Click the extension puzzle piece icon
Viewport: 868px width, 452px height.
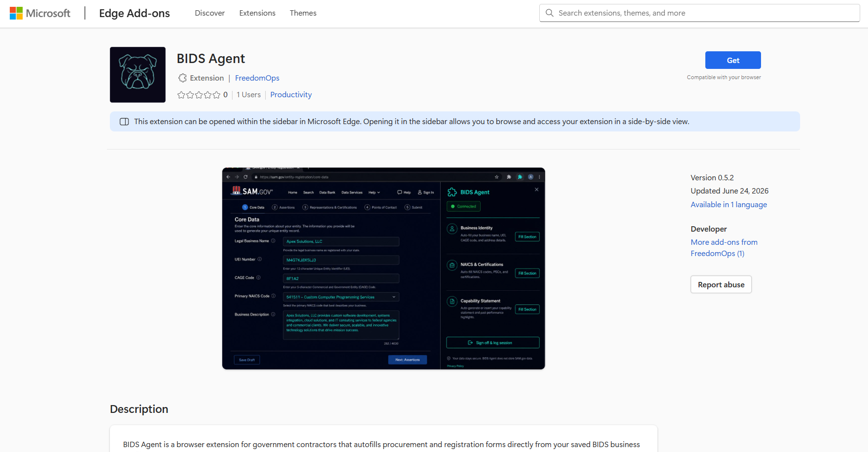[x=182, y=78]
